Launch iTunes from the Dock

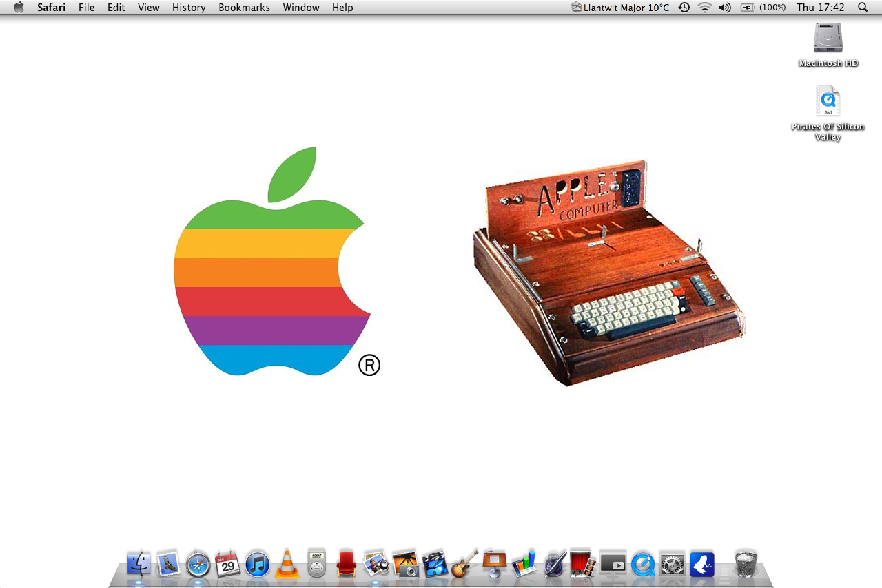click(x=257, y=565)
